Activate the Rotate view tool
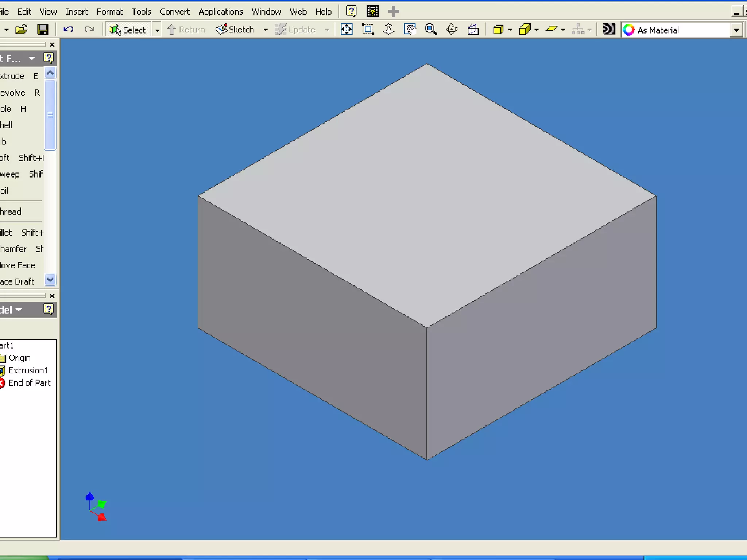The width and height of the screenshot is (747, 560). coord(452,30)
